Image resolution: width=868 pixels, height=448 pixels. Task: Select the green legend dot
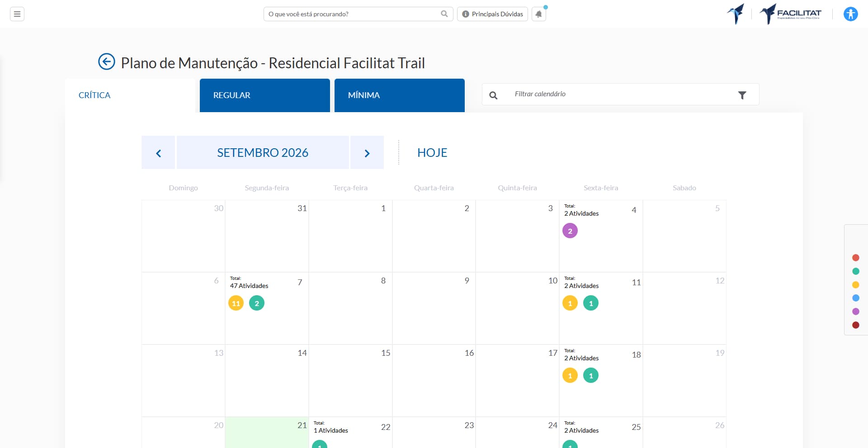[x=855, y=271]
